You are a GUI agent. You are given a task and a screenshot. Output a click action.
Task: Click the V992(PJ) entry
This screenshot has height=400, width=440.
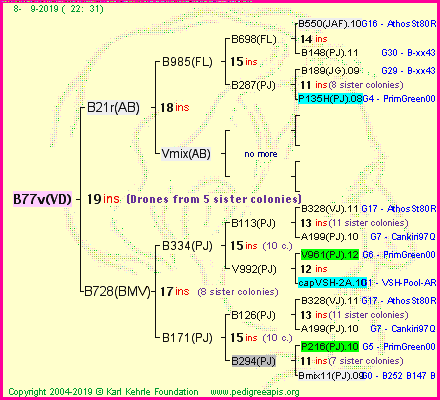[254, 269]
